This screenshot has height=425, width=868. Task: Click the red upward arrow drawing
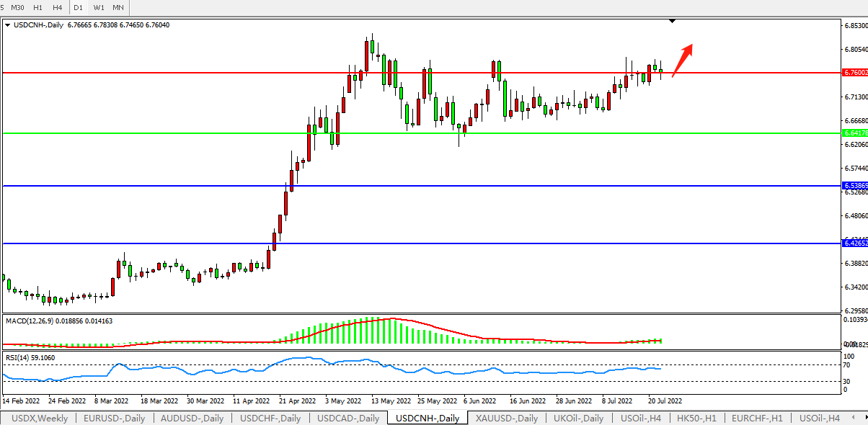tap(683, 60)
